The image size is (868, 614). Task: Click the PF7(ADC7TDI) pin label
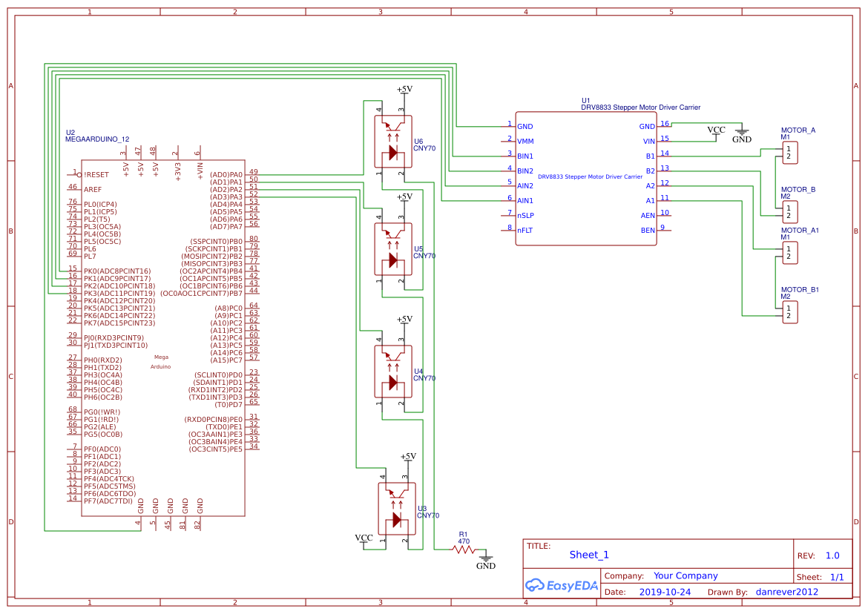(x=108, y=501)
